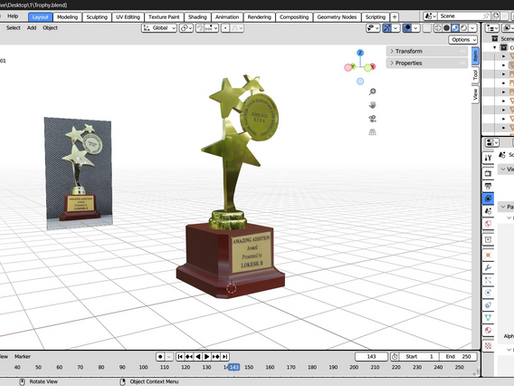
Task: Click the new scene icon beside Scene field
Action: [496, 16]
